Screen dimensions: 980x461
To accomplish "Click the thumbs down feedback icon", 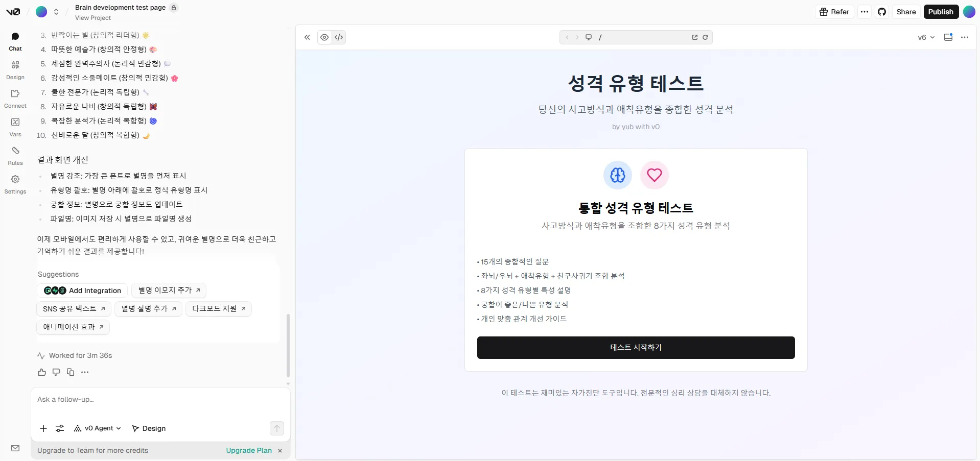I will tap(56, 372).
